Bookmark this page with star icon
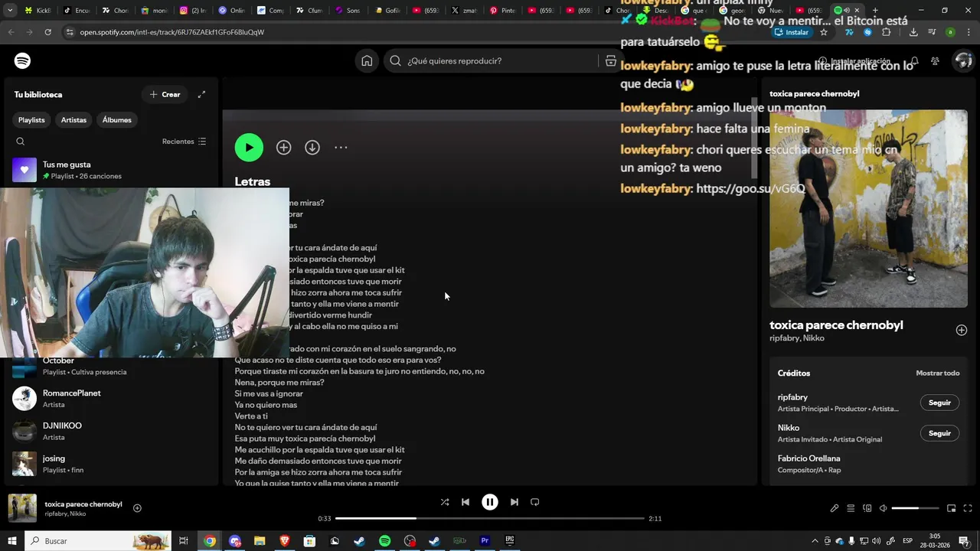The width and height of the screenshot is (980, 551). coord(824,32)
